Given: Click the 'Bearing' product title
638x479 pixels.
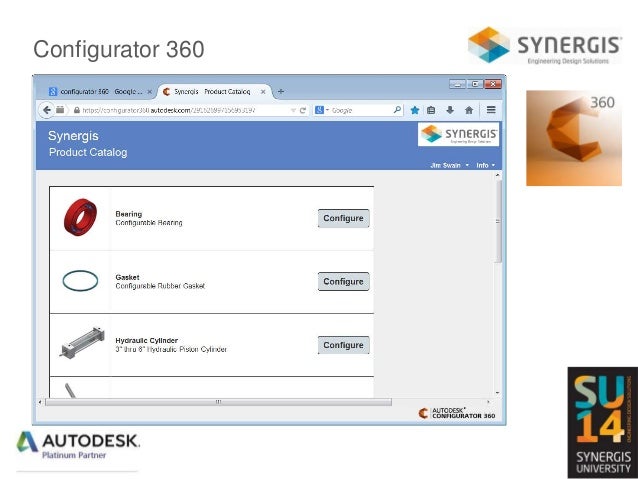Looking at the screenshot, I should 129,214.
